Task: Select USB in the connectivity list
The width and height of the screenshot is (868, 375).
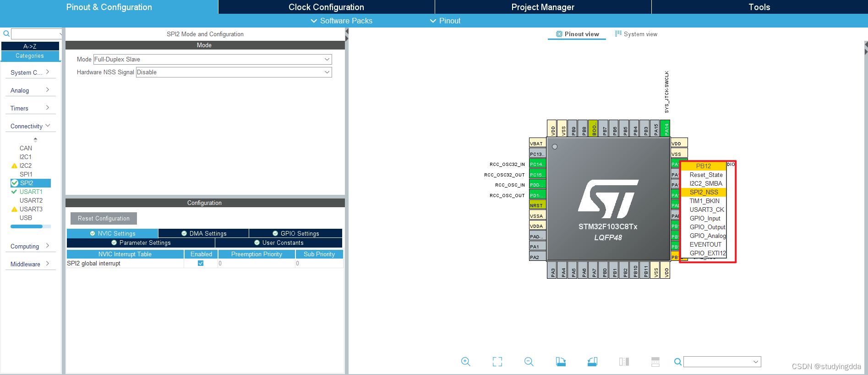Action: click(26, 218)
